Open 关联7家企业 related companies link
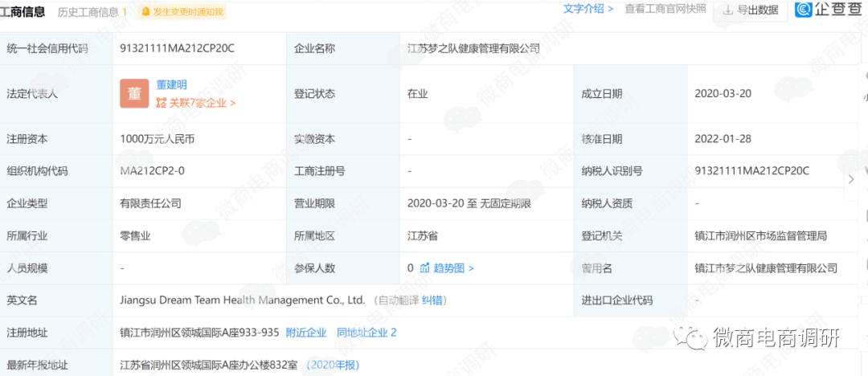Image resolution: width=868 pixels, height=376 pixels. 203,103
